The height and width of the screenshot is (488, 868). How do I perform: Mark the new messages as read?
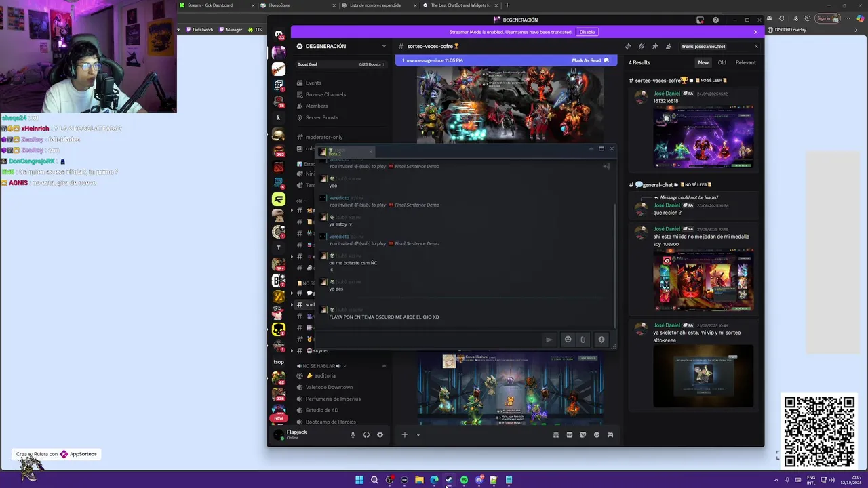click(x=590, y=60)
